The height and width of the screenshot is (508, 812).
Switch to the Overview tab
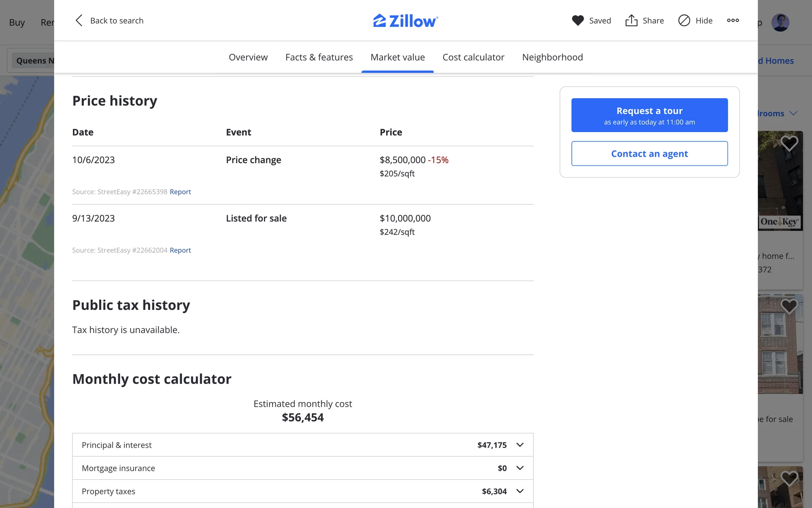click(248, 57)
